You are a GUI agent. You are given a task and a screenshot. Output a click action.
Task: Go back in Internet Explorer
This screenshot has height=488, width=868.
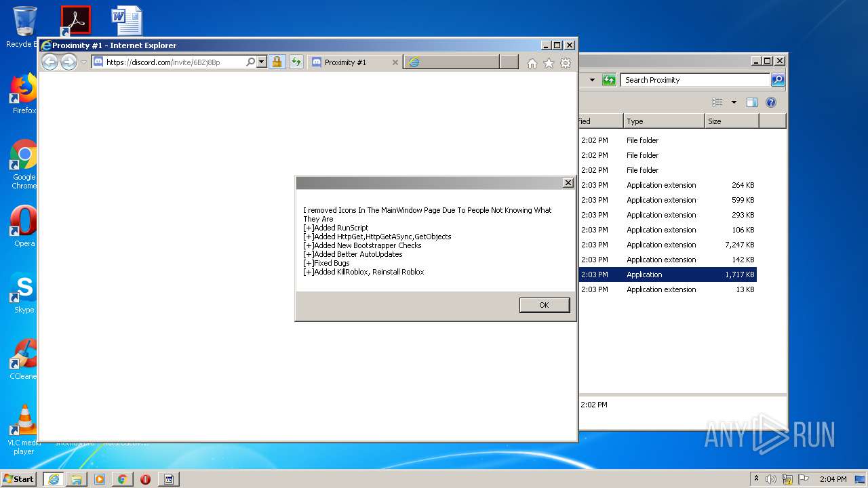[50, 62]
